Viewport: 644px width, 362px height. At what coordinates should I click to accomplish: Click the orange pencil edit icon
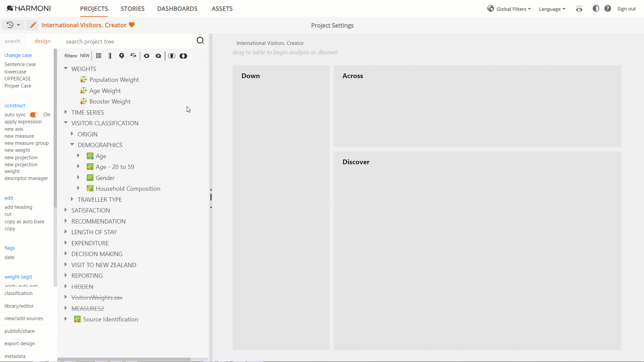[33, 25]
